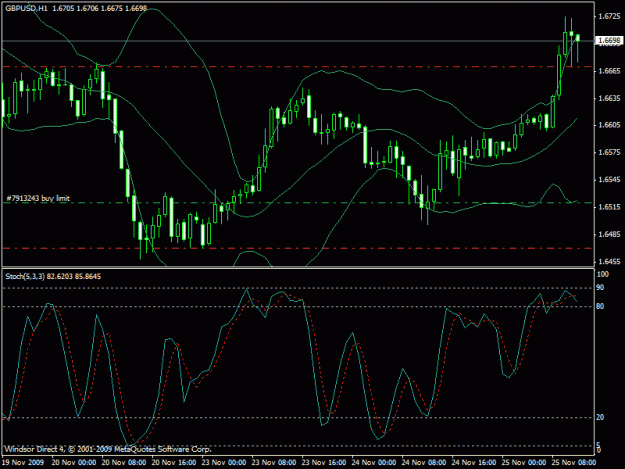
Task: Click the 20 Nov 00:00 time label
Action: [74, 463]
